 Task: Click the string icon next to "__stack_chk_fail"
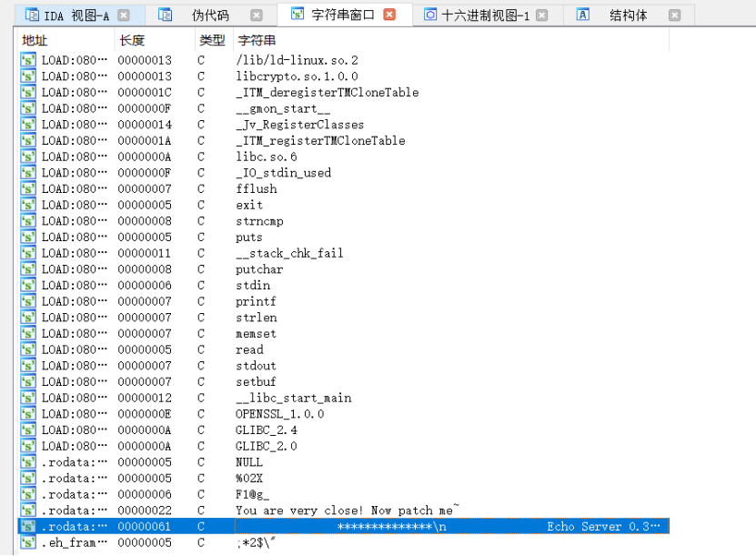click(27, 253)
